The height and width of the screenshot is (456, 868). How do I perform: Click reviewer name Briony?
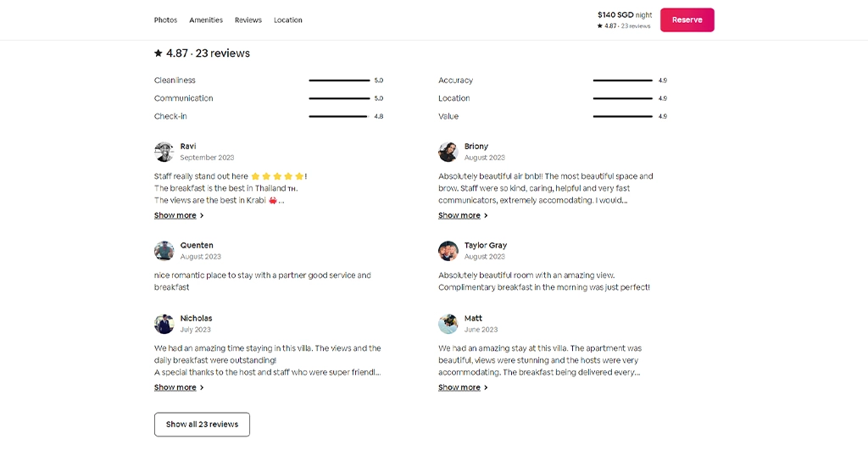tap(476, 146)
